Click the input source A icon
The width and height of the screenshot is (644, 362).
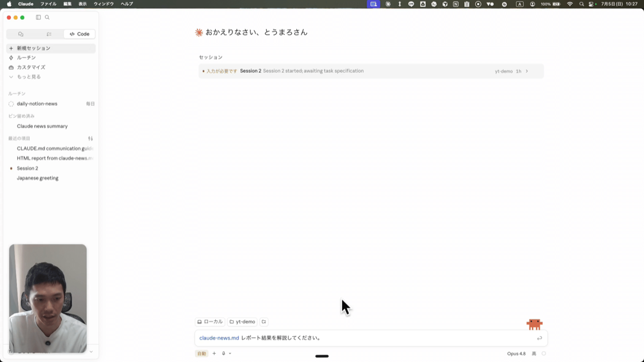(520, 4)
